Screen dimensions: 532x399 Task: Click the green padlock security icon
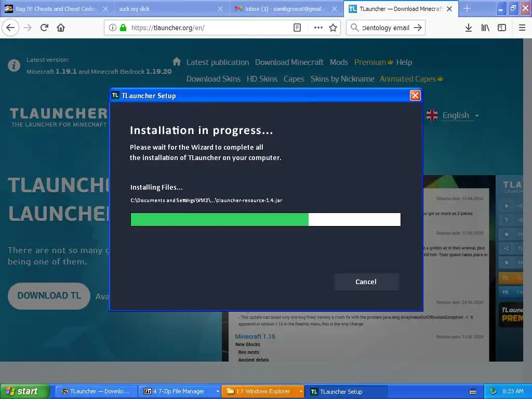pos(123,28)
